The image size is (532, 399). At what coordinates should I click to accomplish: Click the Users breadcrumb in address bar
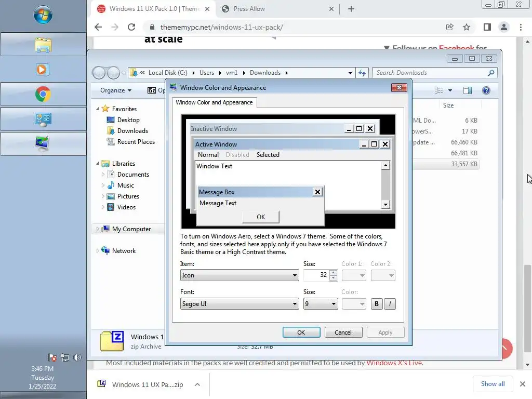(207, 73)
